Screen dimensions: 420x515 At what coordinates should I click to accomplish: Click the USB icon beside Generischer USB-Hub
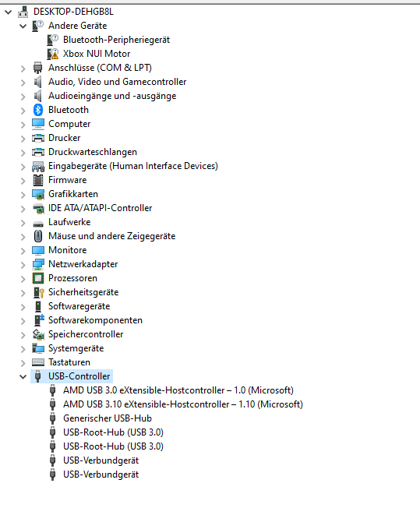click(52, 418)
